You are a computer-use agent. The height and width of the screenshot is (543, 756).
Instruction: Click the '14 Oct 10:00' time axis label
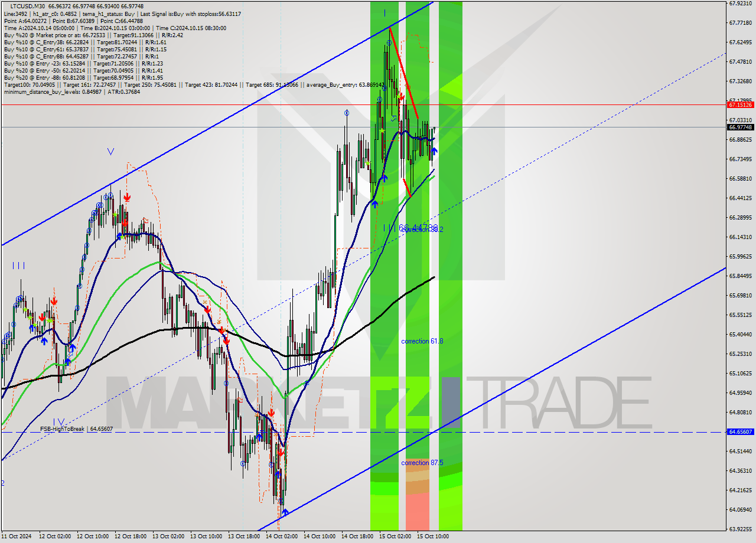point(319,537)
